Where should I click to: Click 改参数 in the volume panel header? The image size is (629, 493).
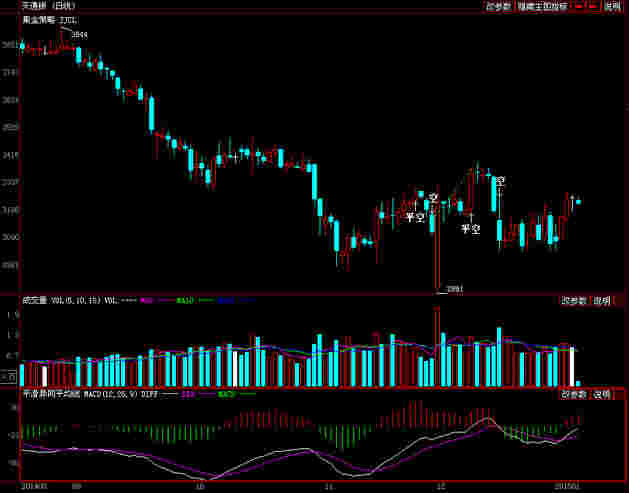pyautogui.click(x=573, y=300)
